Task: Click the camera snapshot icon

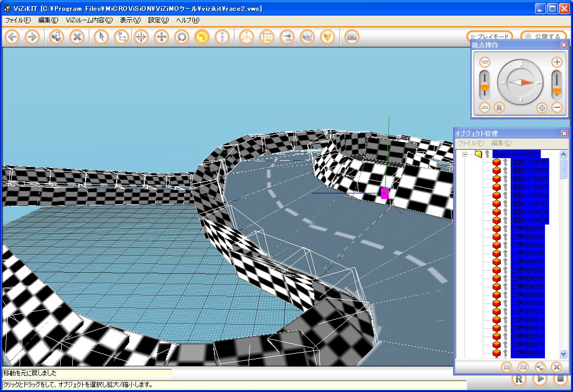Action: [352, 37]
